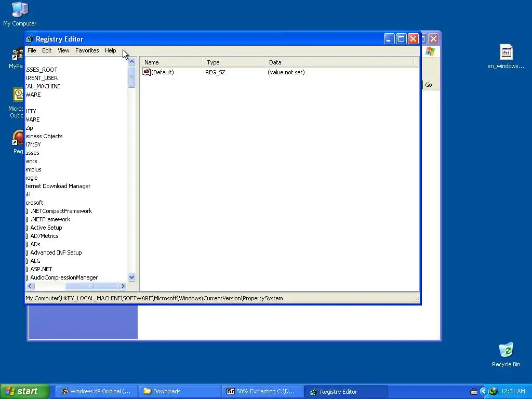532x399 pixels.
Task: Select the ADs key
Action: pyautogui.click(x=35, y=244)
